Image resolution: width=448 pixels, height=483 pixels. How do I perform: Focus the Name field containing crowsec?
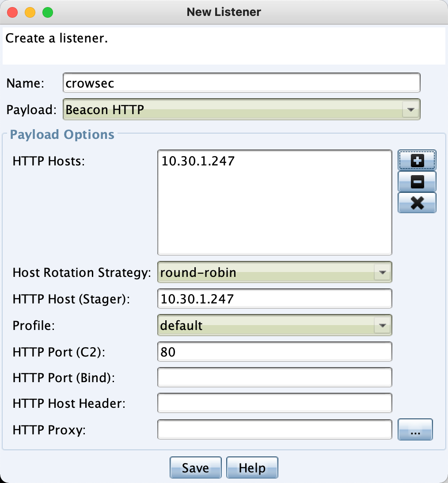[242, 83]
